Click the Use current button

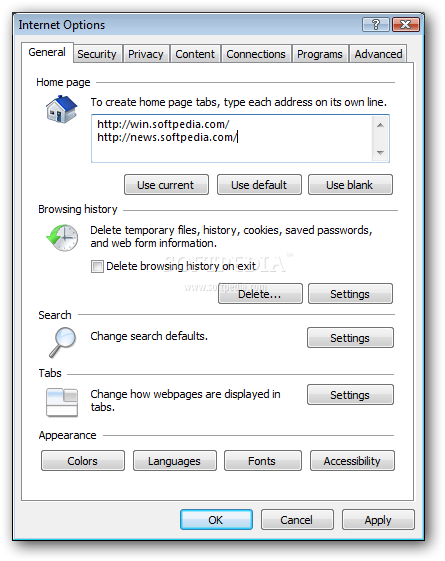[x=166, y=185]
